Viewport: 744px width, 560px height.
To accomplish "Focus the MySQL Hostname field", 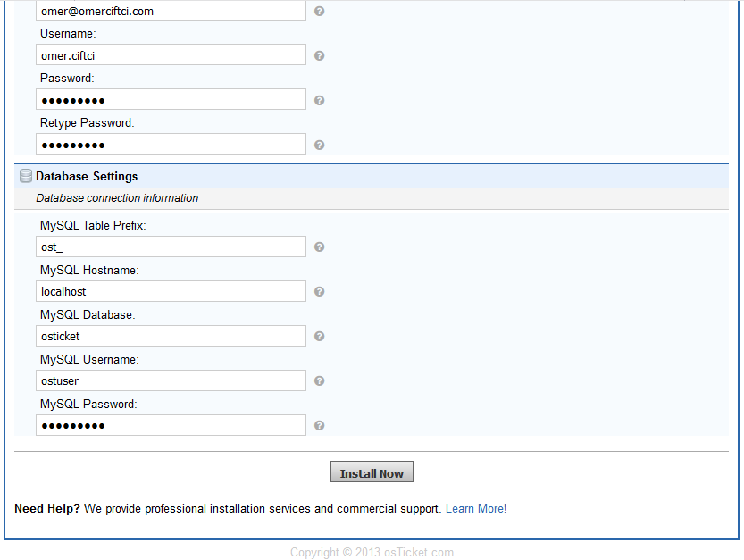I will coord(171,292).
